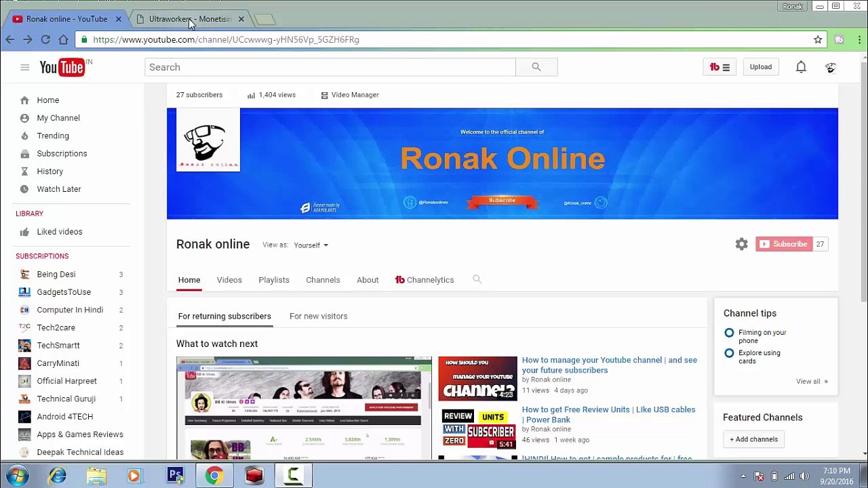Viewport: 868px width, 488px height.
Task: Open 'How to manage your Youtube channel' video
Action: (x=609, y=365)
